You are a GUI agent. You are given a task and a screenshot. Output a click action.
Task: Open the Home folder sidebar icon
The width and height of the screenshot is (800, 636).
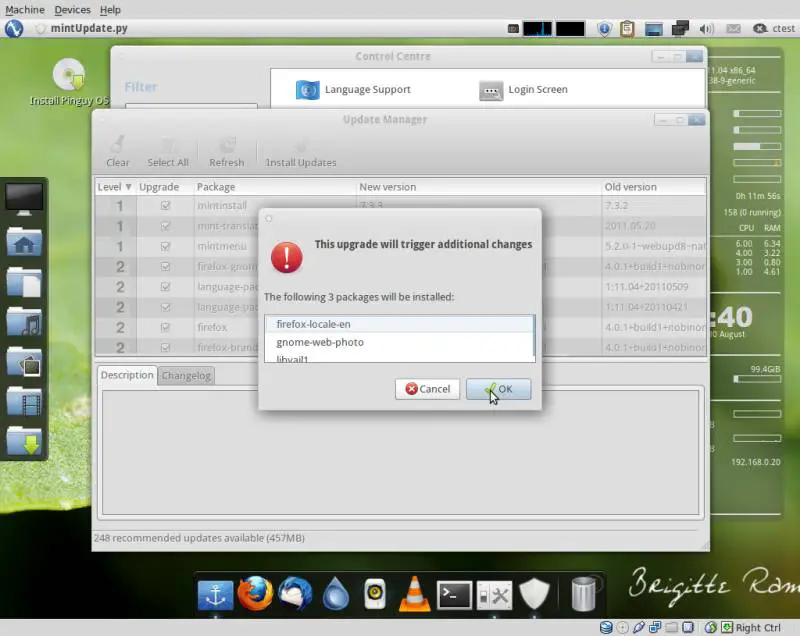point(24,241)
